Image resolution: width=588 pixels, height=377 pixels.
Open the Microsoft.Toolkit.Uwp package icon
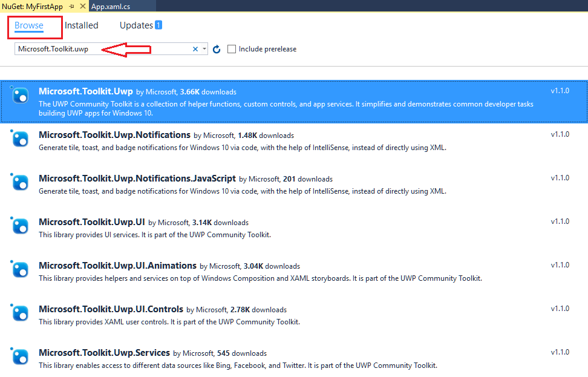tap(19, 95)
